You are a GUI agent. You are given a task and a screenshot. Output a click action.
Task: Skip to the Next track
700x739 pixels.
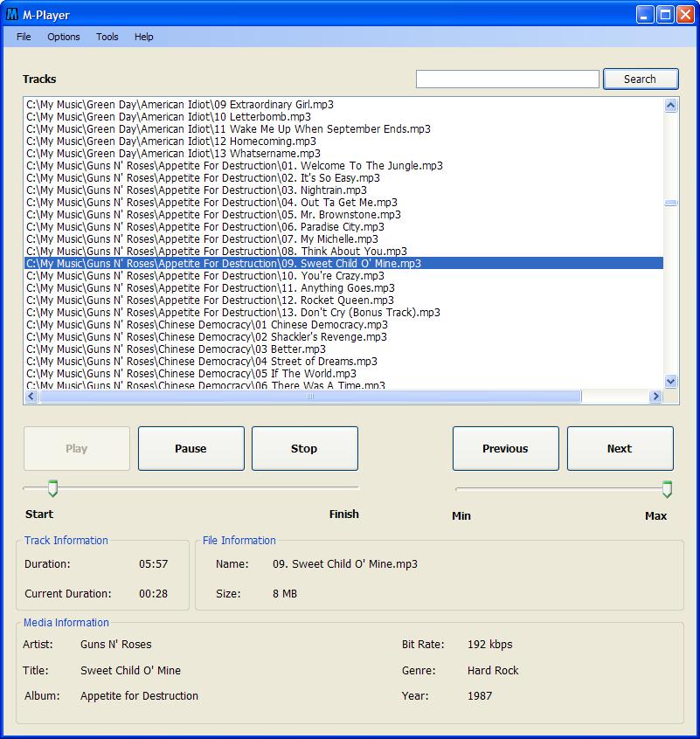pyautogui.click(x=620, y=449)
